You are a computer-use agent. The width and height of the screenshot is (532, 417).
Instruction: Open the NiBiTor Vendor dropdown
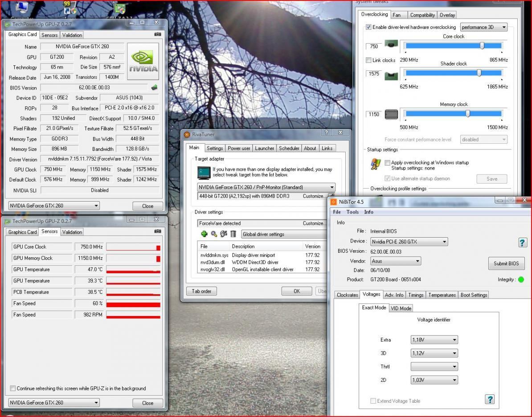click(396, 261)
